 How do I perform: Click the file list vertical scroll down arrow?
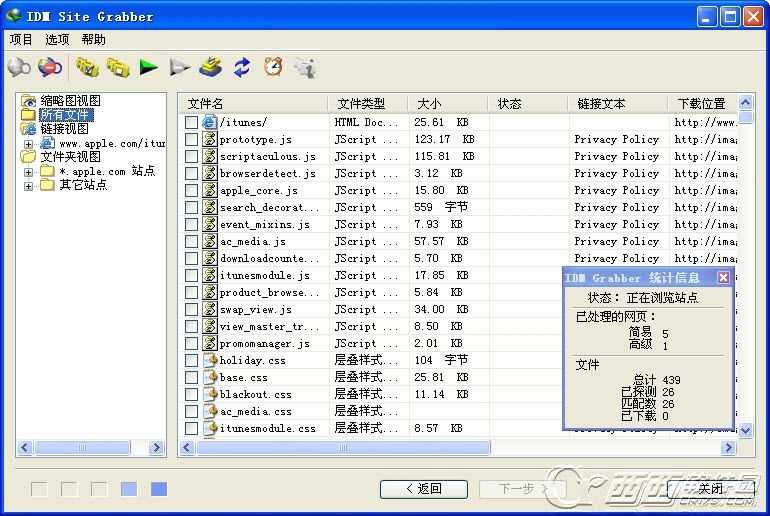(x=746, y=430)
